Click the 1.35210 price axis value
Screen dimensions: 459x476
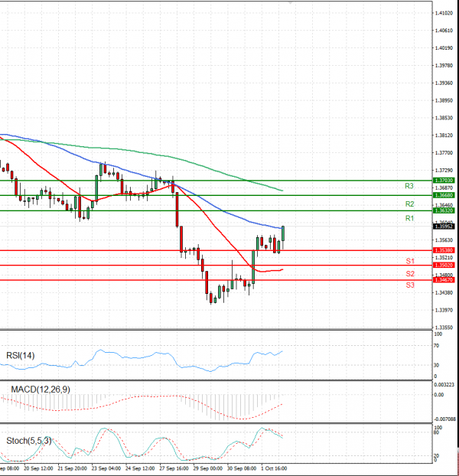pyautogui.click(x=444, y=258)
